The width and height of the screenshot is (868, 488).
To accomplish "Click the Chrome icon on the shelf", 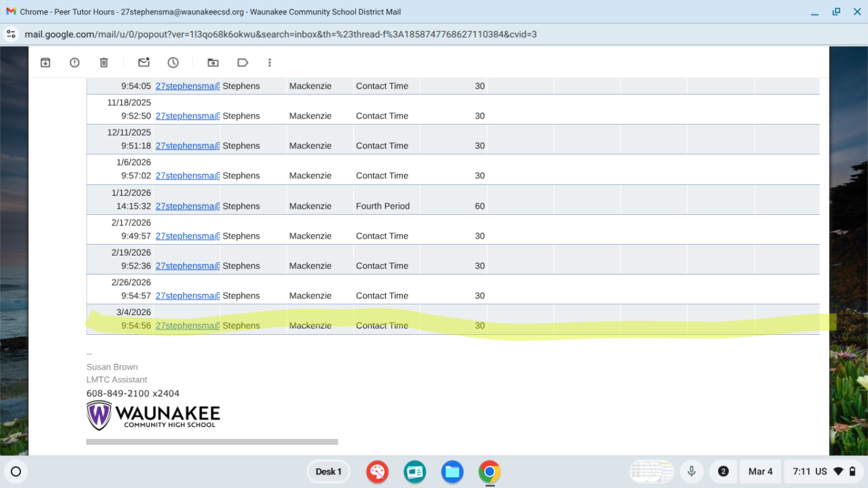I will tap(489, 472).
